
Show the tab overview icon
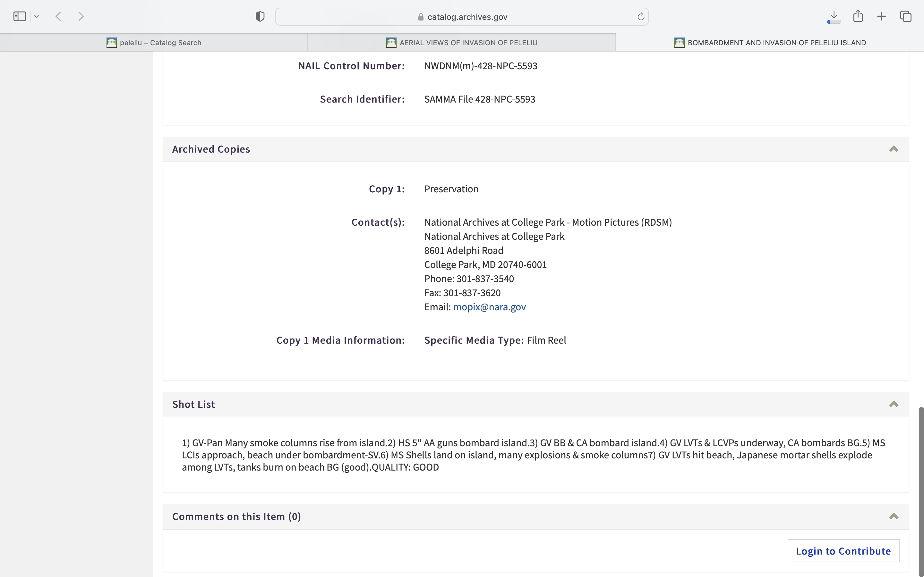pos(906,16)
